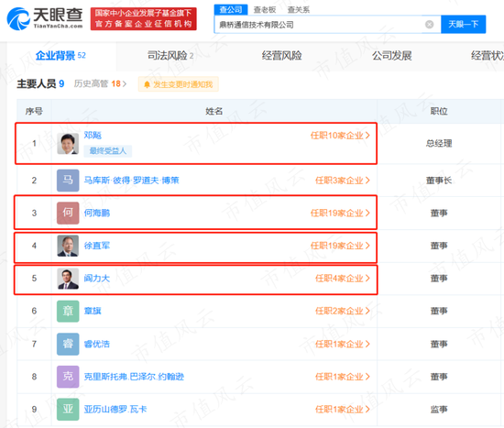This screenshot has width=504, height=428.
Task: Clear the search field with the X icon
Action: tap(429, 25)
